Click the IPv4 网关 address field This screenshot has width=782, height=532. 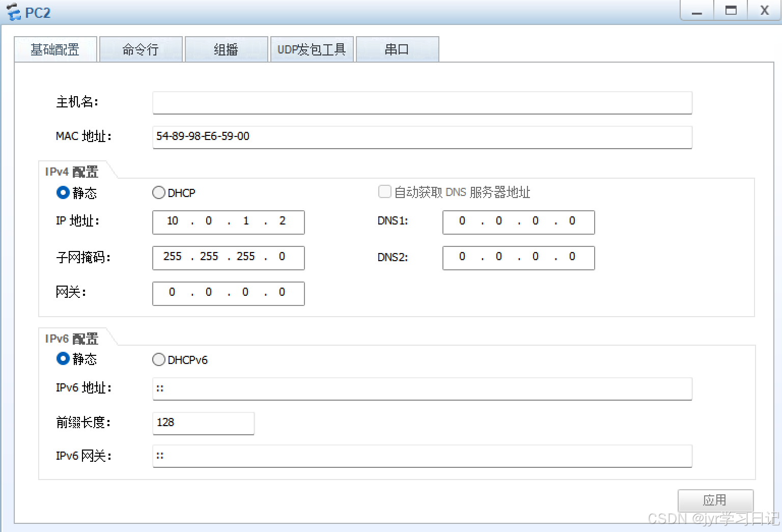coord(229,294)
